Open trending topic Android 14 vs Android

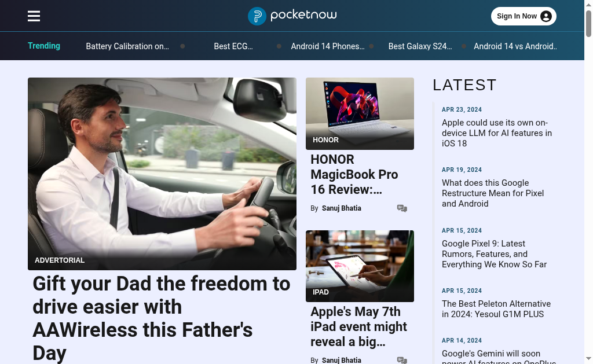[515, 46]
